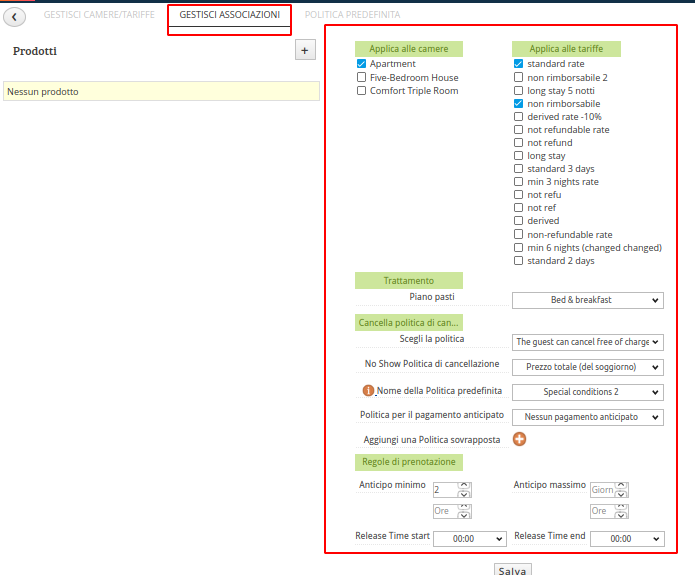Click the Aggiungi una Politica sovrapposta label
The height and width of the screenshot is (575, 695).
click(432, 440)
